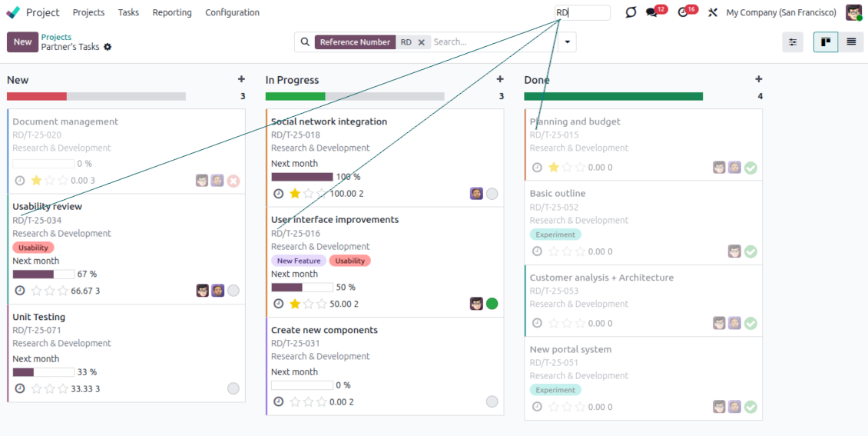This screenshot has width=868, height=436.
Task: Open the Reporting menu
Action: coord(172,12)
